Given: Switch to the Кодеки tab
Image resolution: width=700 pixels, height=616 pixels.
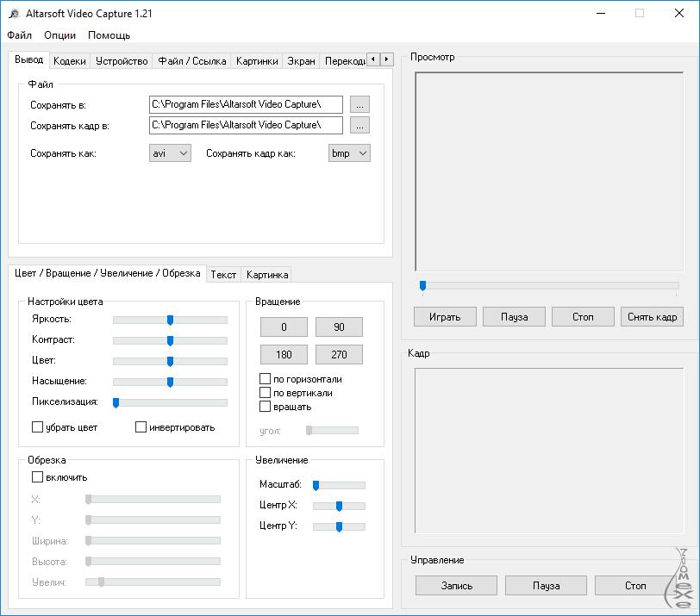Looking at the screenshot, I should [x=70, y=61].
